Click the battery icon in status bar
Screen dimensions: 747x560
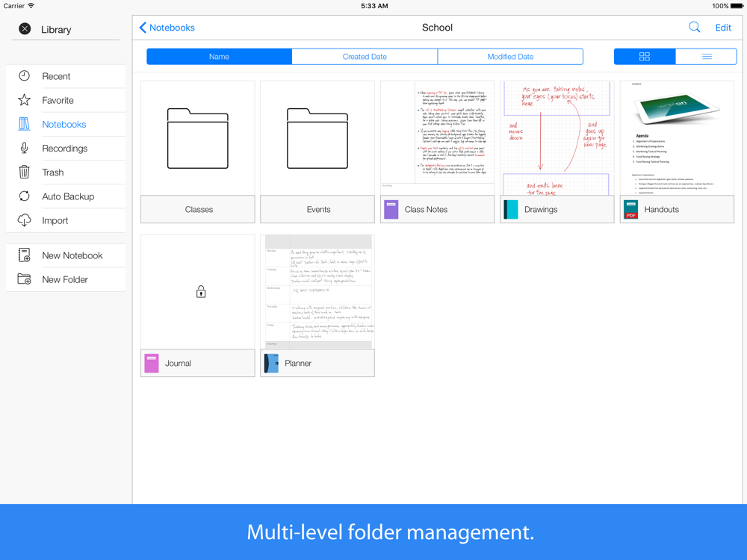737,6
